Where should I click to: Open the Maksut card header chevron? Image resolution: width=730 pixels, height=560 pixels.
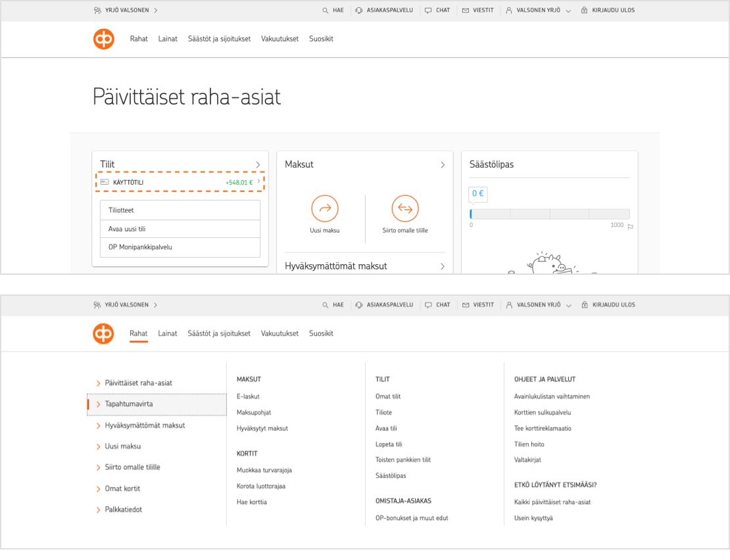[x=443, y=165]
